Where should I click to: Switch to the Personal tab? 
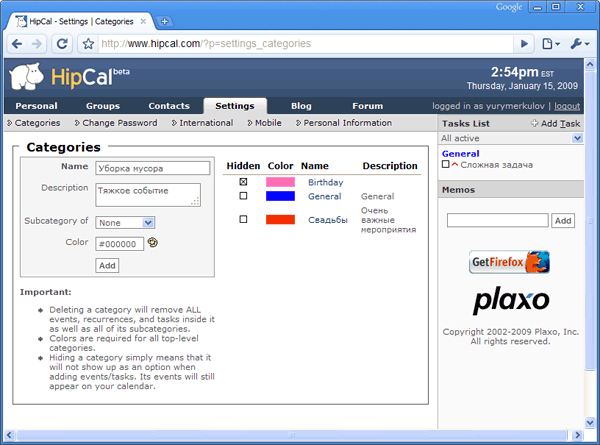click(x=36, y=106)
